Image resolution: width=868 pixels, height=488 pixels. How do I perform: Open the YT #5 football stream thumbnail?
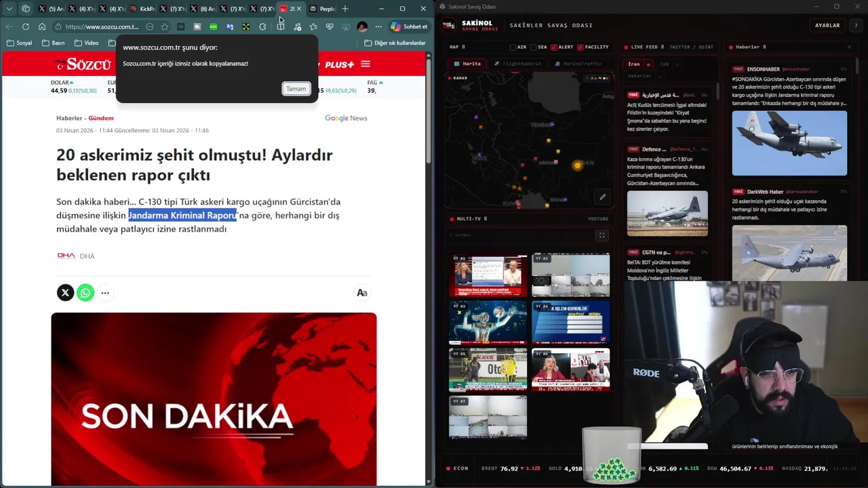click(488, 370)
